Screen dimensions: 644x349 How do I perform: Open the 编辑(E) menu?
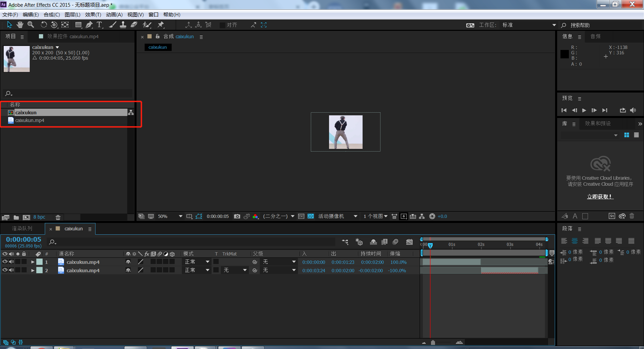(31, 15)
